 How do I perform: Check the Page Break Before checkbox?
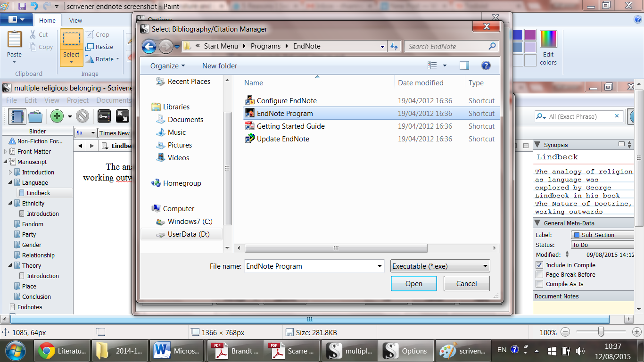(539, 274)
